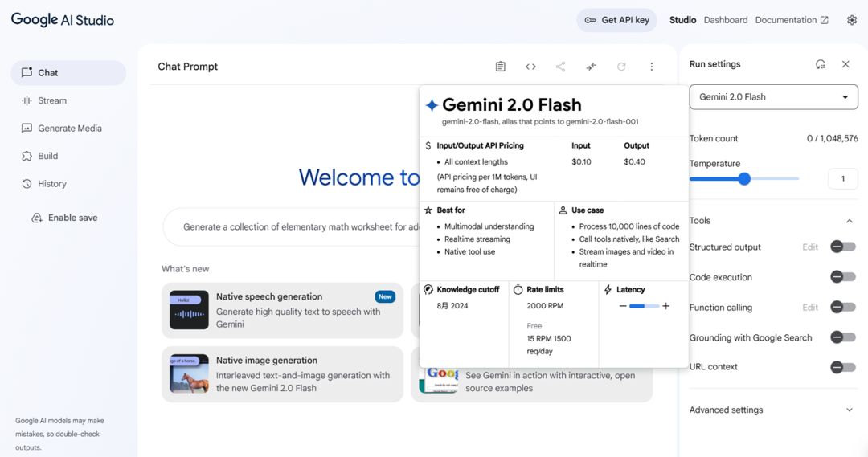Click the Best for star icon
The height and width of the screenshot is (457, 868).
(428, 210)
